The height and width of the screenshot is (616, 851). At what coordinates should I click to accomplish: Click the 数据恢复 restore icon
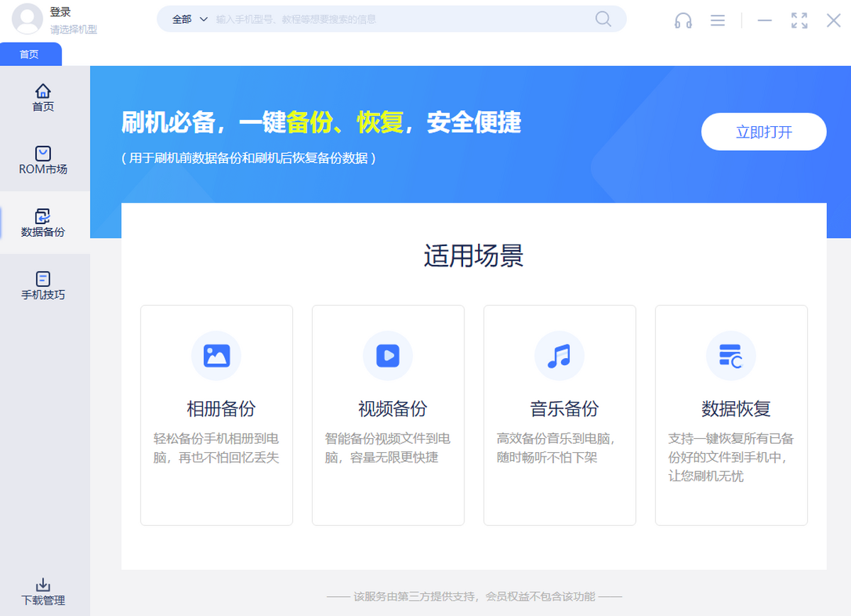[x=730, y=356]
